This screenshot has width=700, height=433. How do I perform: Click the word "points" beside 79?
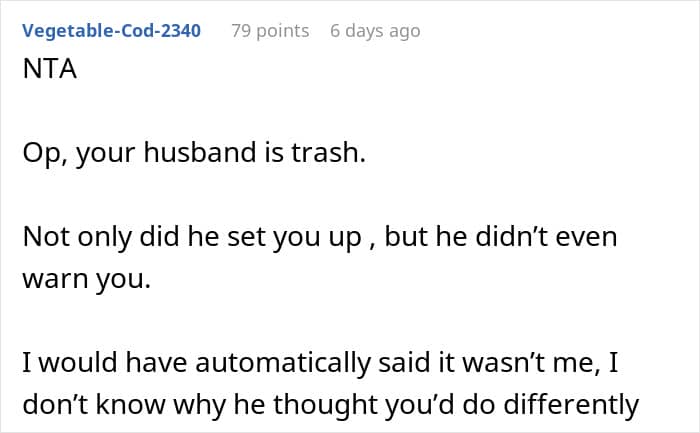coord(283,31)
